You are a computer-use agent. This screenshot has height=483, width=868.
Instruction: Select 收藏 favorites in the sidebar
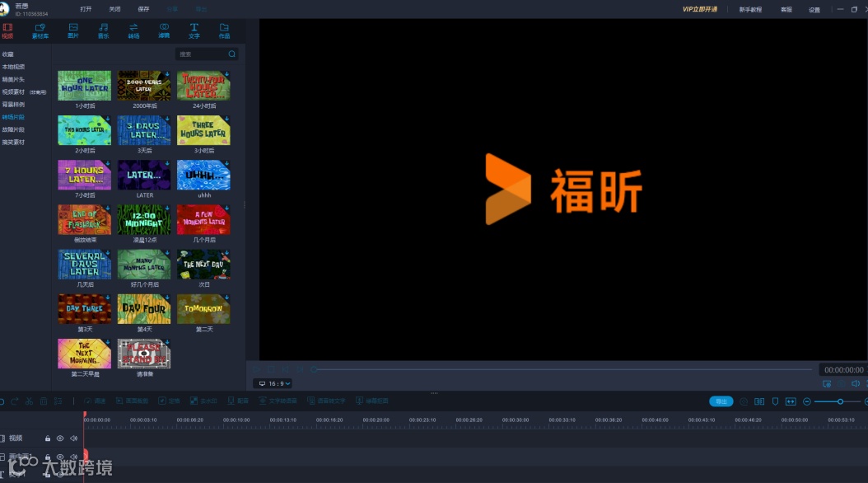click(7, 54)
